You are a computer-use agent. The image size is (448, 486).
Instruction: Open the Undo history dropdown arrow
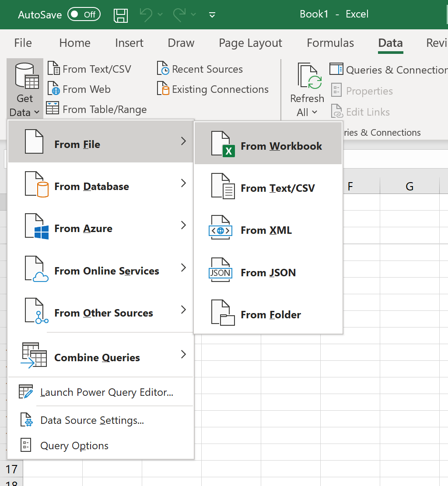pos(160,14)
